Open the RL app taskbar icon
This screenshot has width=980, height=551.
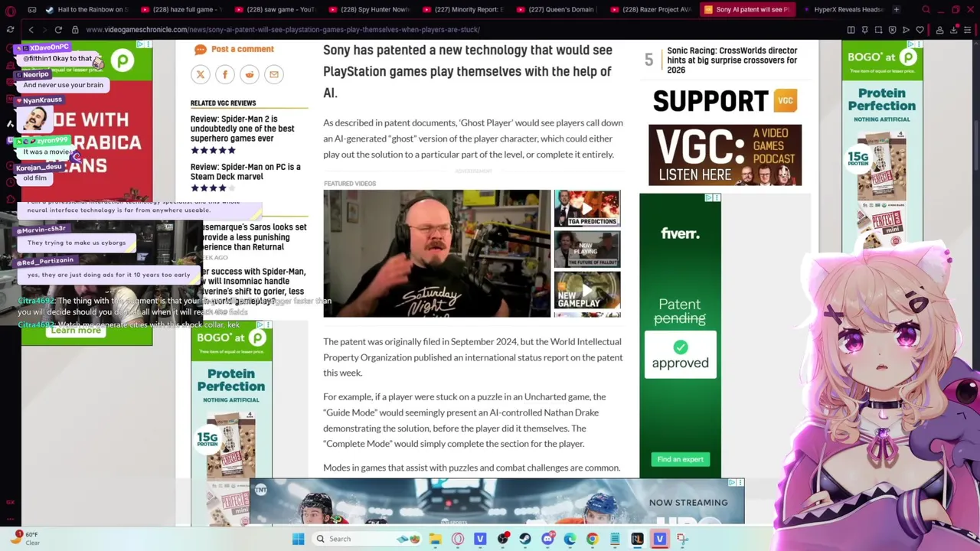637,539
